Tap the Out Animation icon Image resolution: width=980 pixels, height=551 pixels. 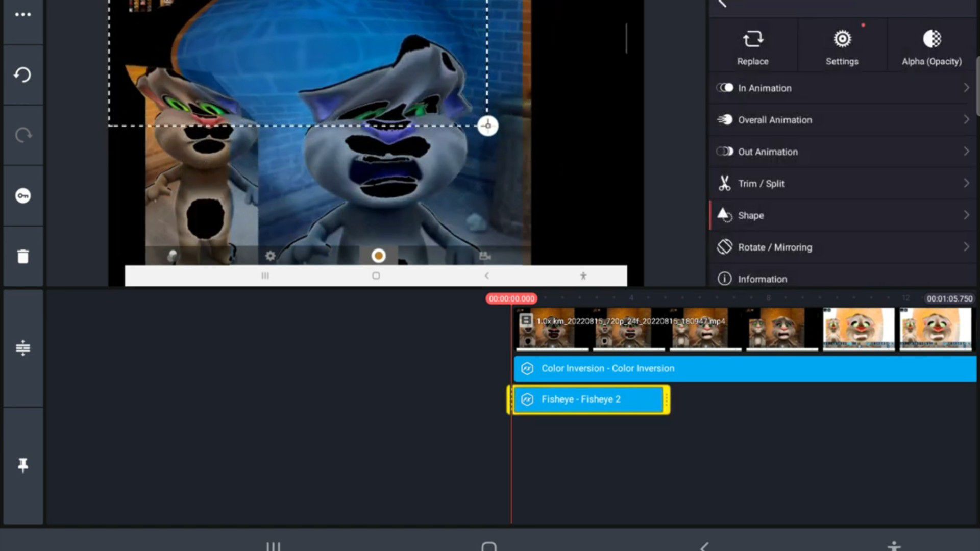724,152
